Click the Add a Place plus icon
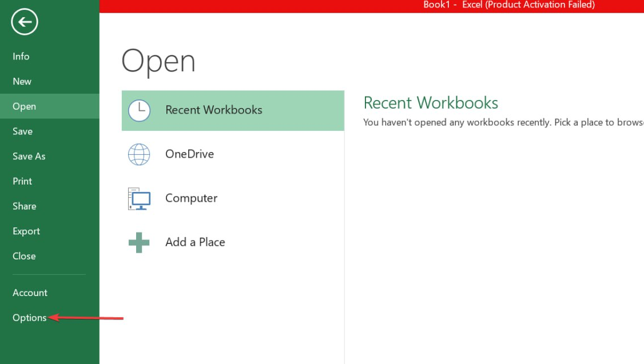The height and width of the screenshot is (364, 644). (139, 242)
